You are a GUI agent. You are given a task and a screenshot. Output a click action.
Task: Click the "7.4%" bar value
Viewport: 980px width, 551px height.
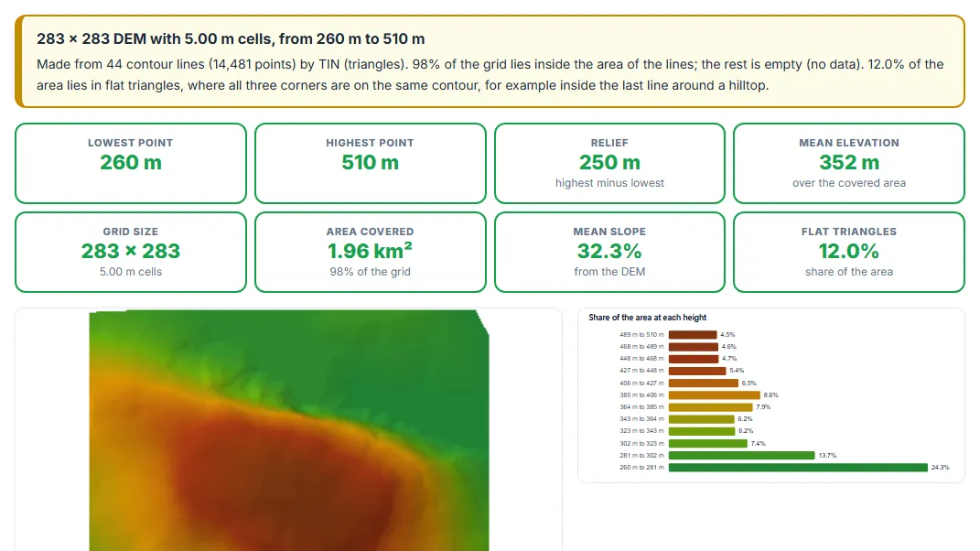pos(759,443)
